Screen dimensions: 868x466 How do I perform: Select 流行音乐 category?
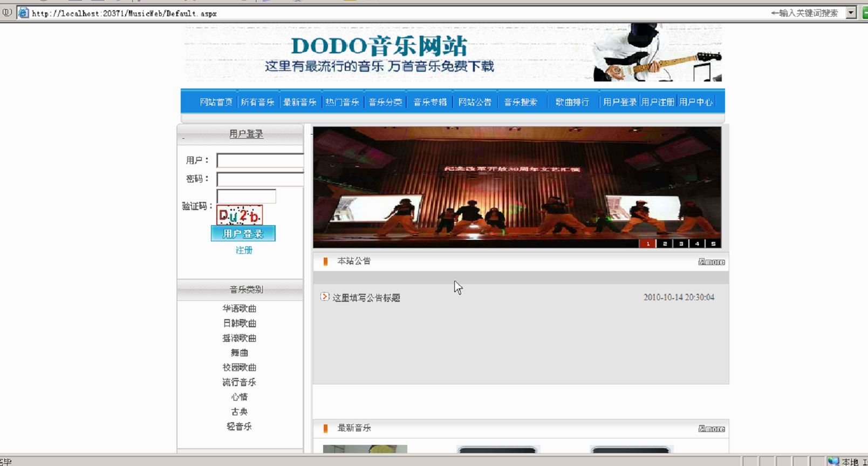pyautogui.click(x=240, y=382)
